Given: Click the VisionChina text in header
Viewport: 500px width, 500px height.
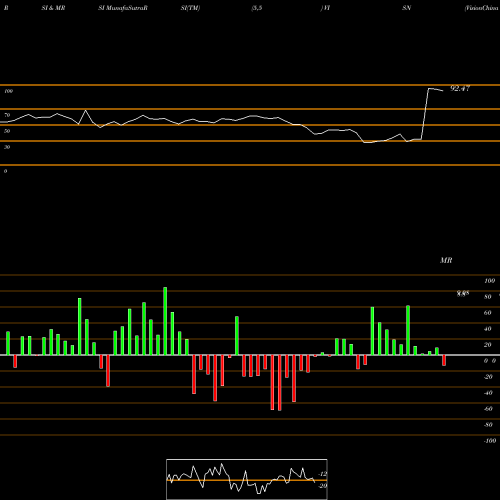Looking at the screenshot, I should click(x=482, y=8).
